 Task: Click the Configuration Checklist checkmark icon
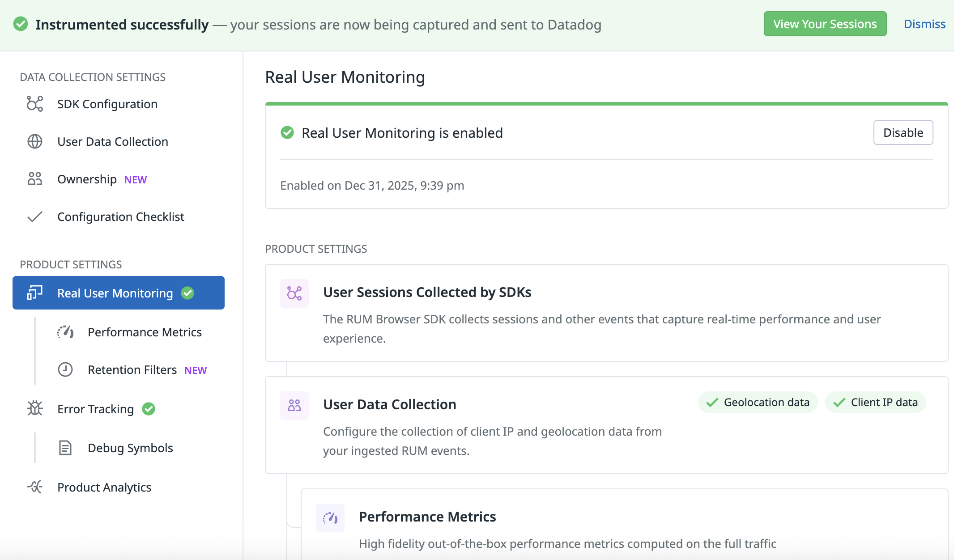click(35, 217)
